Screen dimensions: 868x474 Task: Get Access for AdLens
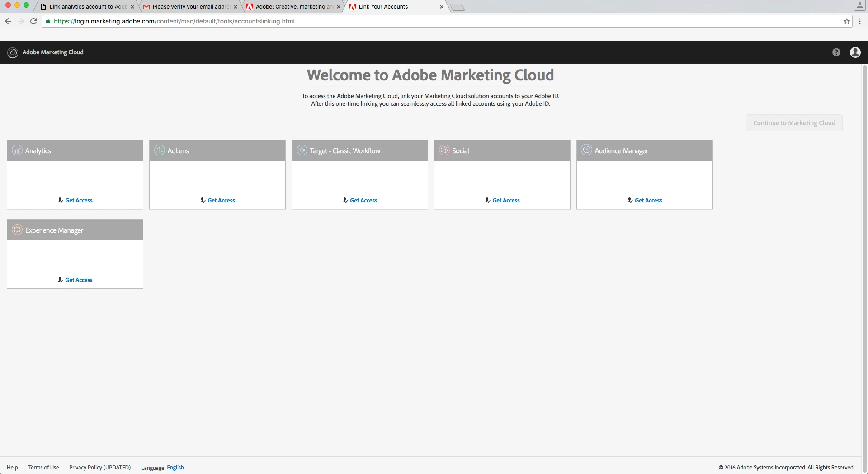coord(217,200)
